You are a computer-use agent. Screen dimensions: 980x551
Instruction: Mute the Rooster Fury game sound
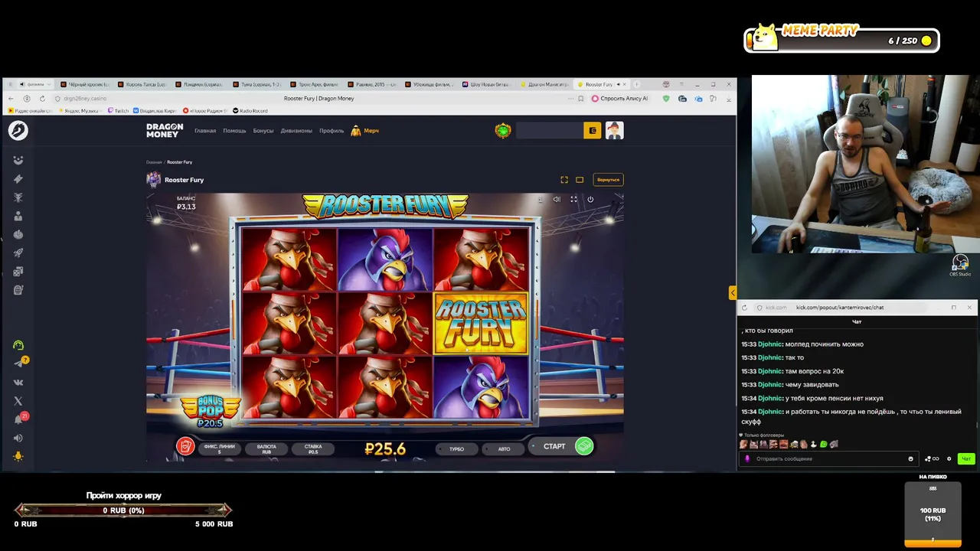coord(557,200)
